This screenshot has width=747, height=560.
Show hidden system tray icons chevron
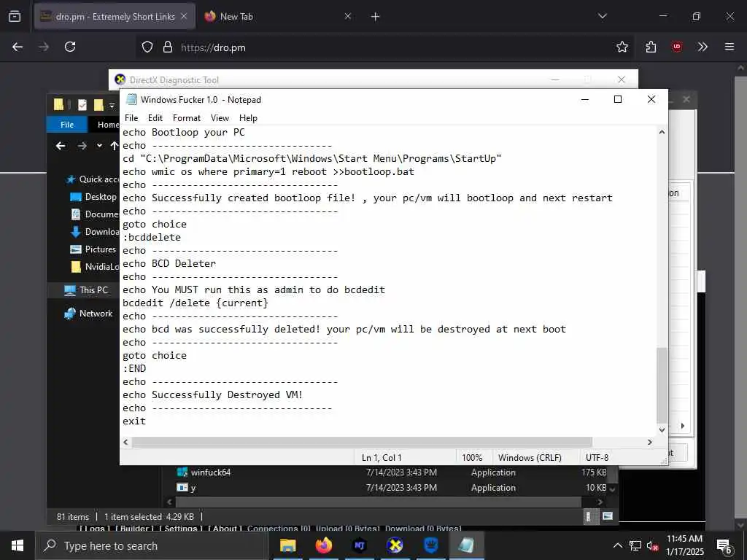tap(617, 545)
